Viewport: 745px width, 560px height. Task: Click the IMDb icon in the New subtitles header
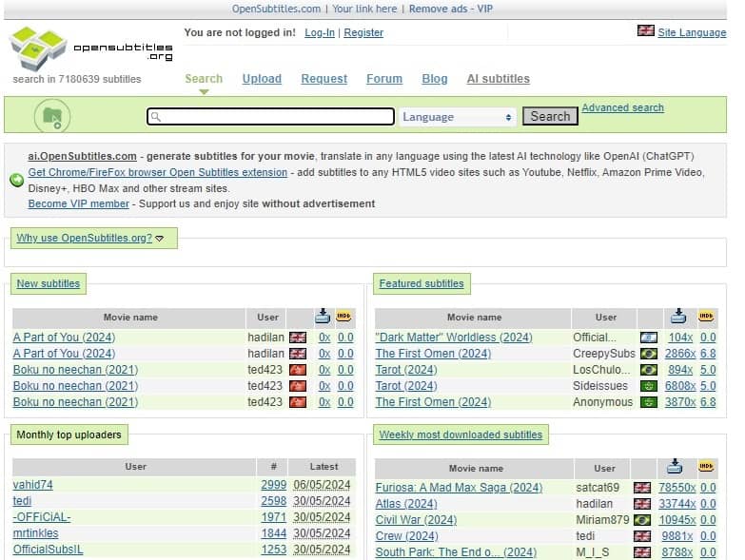coord(343,316)
